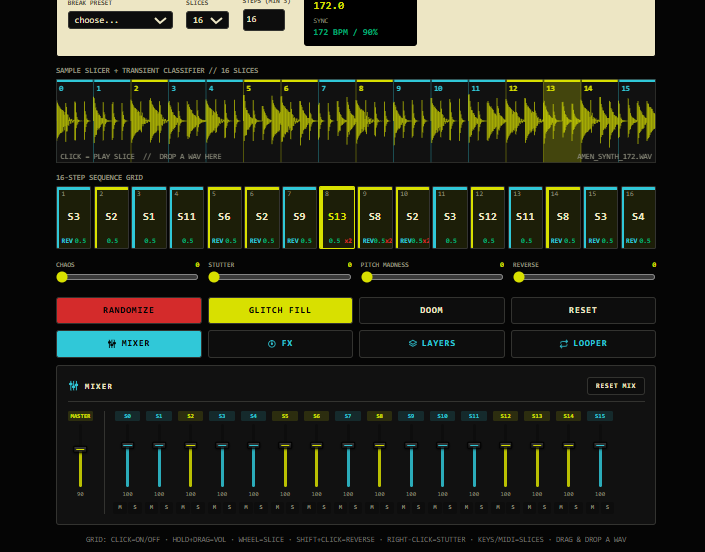Play waveform slice 5
Image resolution: width=705 pixels, height=552 pixels.
262,121
